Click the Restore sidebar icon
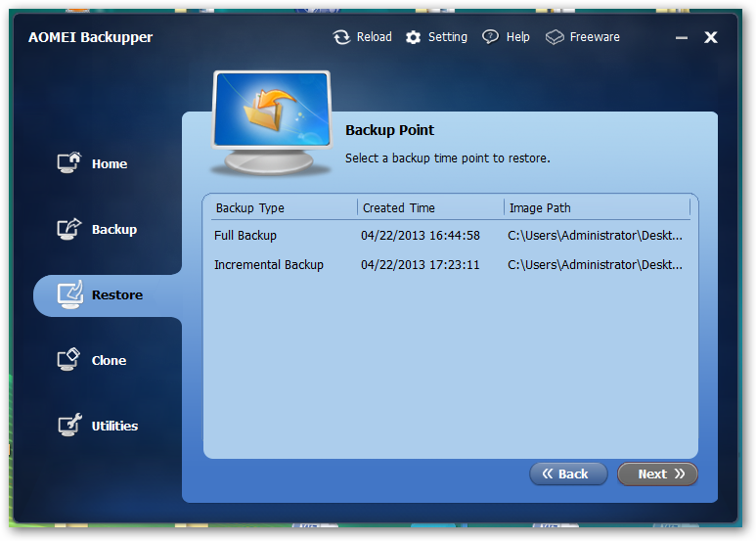 click(69, 294)
